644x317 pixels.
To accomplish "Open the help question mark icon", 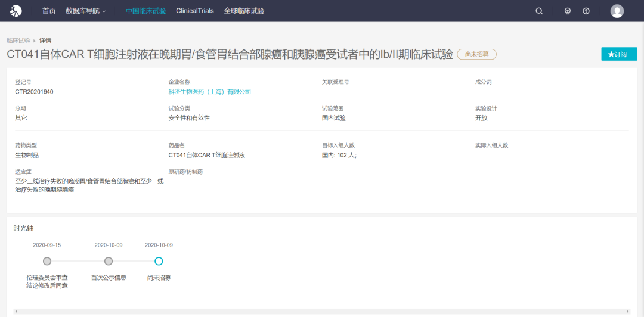I will click(x=586, y=11).
